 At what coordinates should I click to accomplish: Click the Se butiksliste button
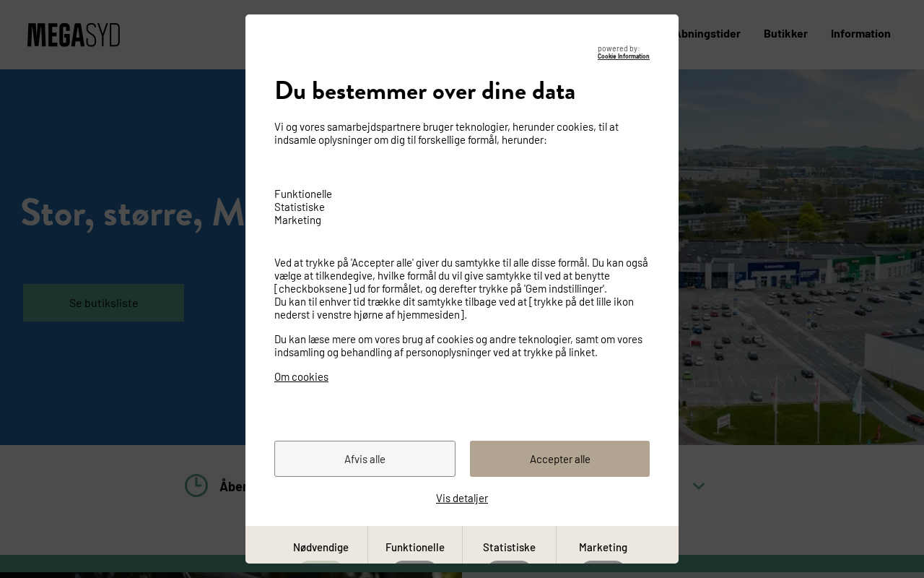tap(103, 303)
